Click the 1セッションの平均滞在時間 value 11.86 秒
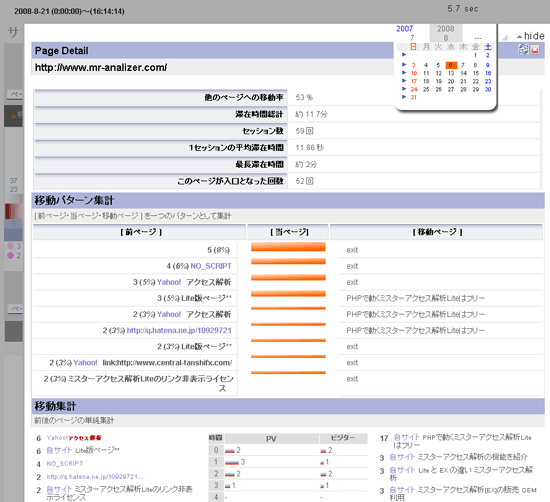 click(310, 148)
